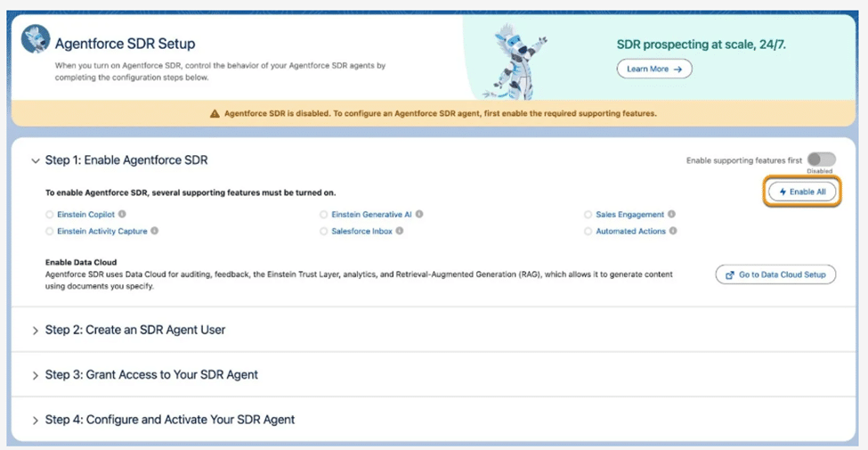Viewport: 868px width, 450px height.
Task: Click the warning triangle icon in the banner
Action: 215,113
